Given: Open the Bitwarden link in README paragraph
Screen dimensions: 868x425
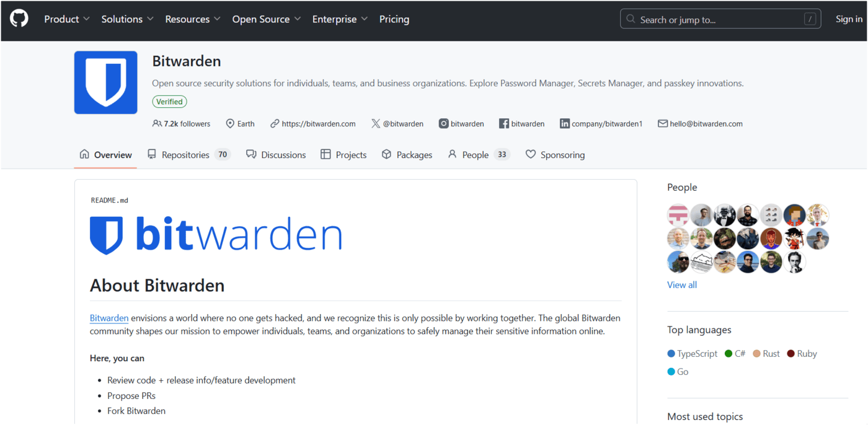Looking at the screenshot, I should [109, 318].
